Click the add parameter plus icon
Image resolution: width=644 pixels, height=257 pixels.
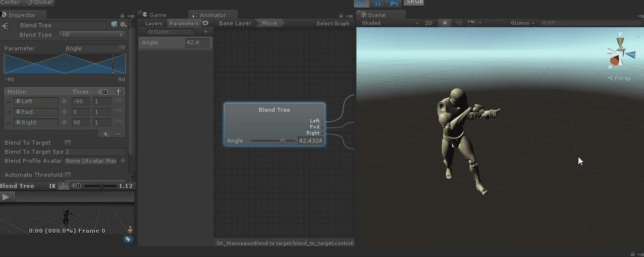(205, 32)
